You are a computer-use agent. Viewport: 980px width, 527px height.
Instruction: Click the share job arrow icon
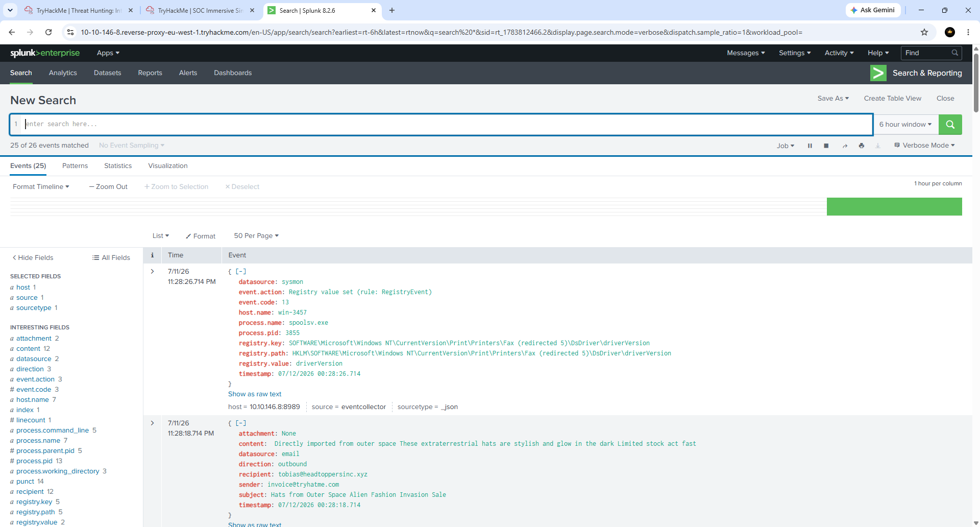tap(845, 146)
